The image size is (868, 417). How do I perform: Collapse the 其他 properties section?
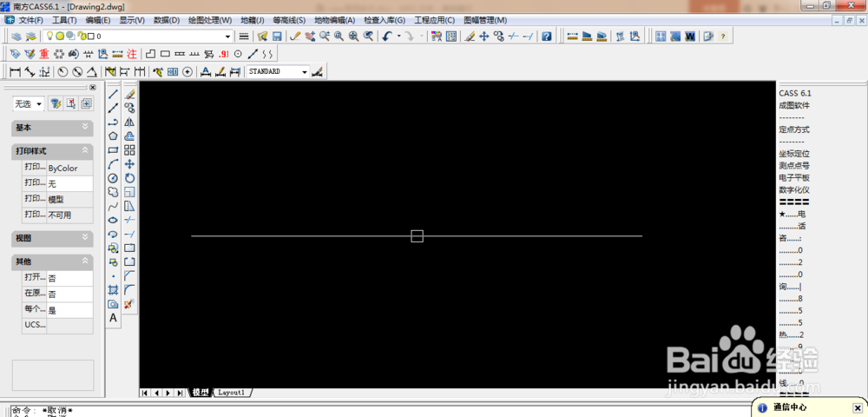[85, 261]
